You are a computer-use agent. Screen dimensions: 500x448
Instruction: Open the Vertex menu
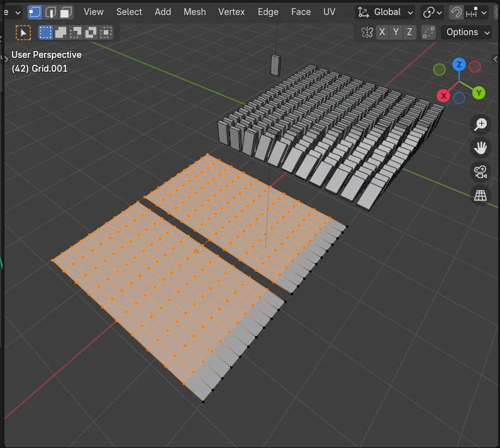[231, 12]
